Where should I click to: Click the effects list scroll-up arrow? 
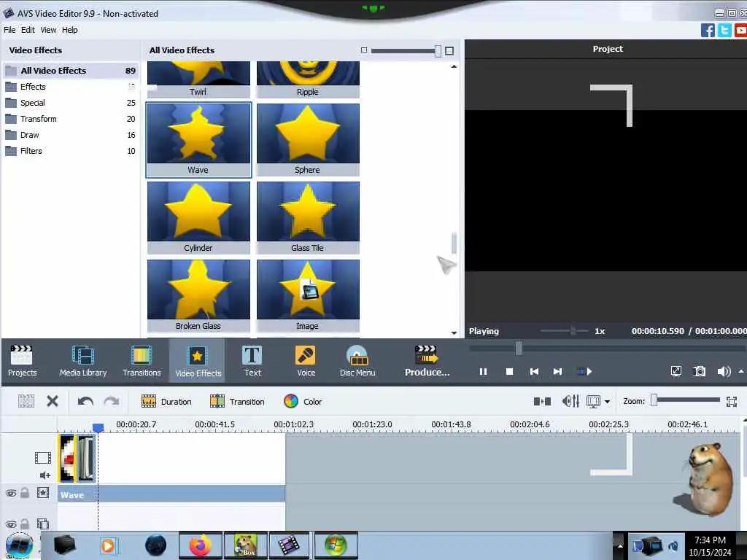click(x=454, y=66)
